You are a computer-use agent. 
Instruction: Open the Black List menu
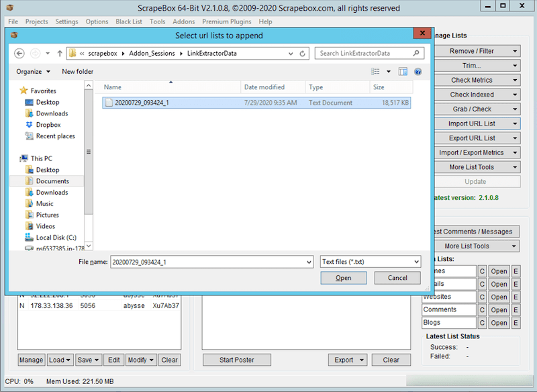(129, 21)
